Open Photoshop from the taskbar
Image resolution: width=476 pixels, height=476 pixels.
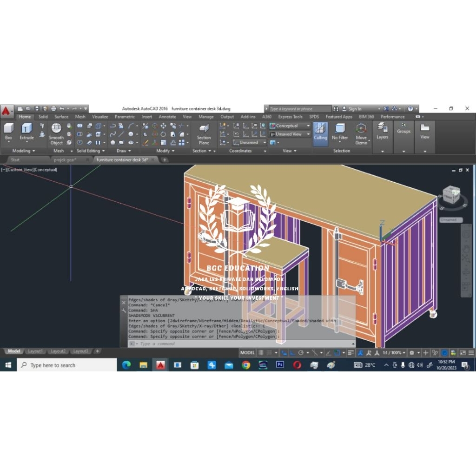click(x=280, y=364)
